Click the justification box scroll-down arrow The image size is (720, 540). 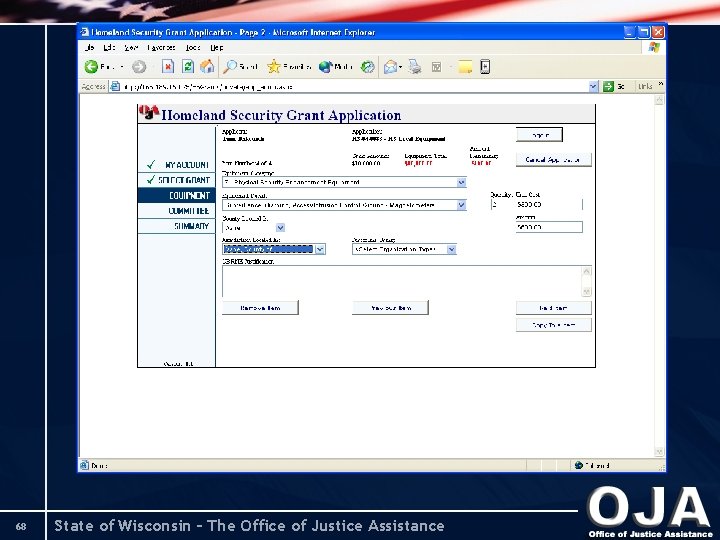point(586,291)
